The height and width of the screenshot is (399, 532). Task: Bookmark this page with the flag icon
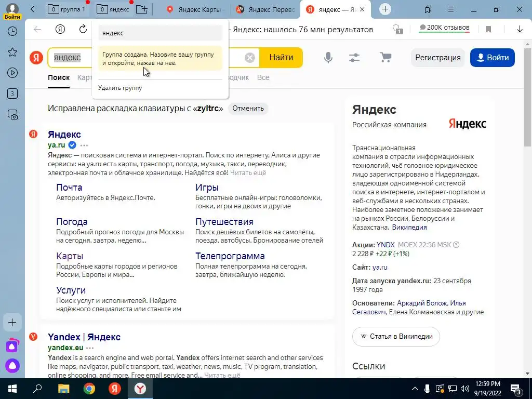[x=488, y=30]
